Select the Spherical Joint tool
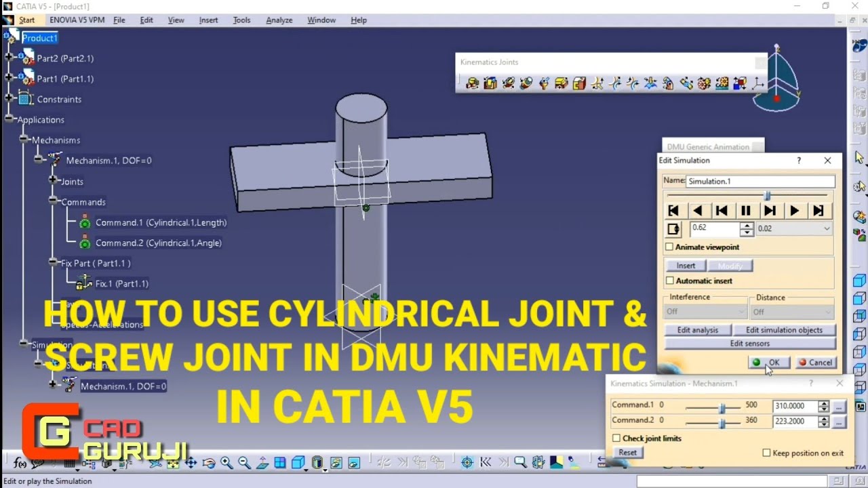Screen dimensions: 868x488 tap(544, 83)
